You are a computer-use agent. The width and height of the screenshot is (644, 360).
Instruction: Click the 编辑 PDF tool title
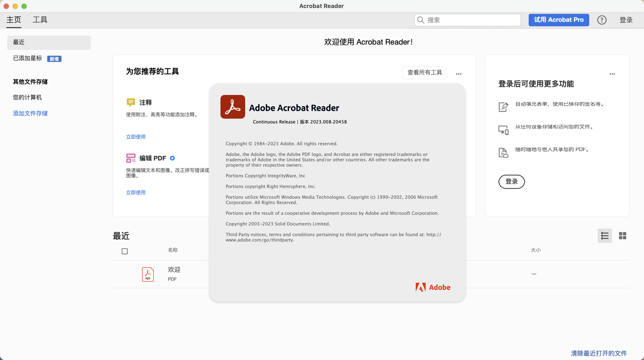click(153, 158)
